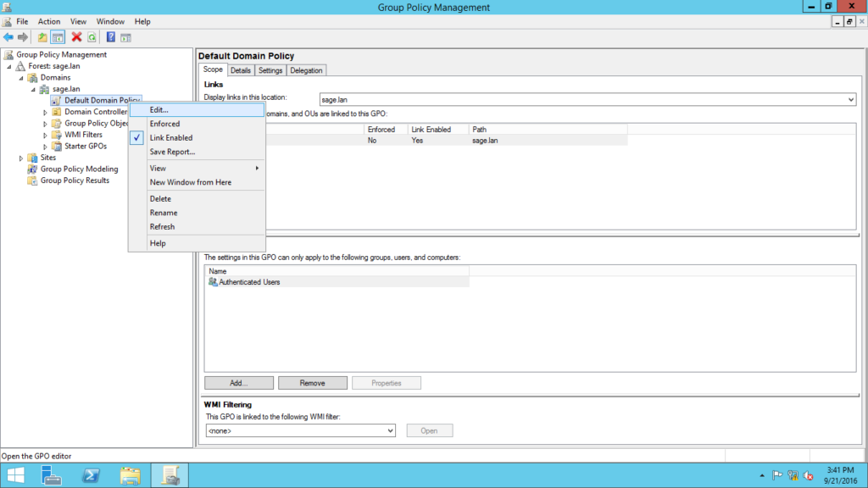Viewport: 868px width, 488px height.
Task: Open the Window menu in the menu bar
Action: pos(110,21)
